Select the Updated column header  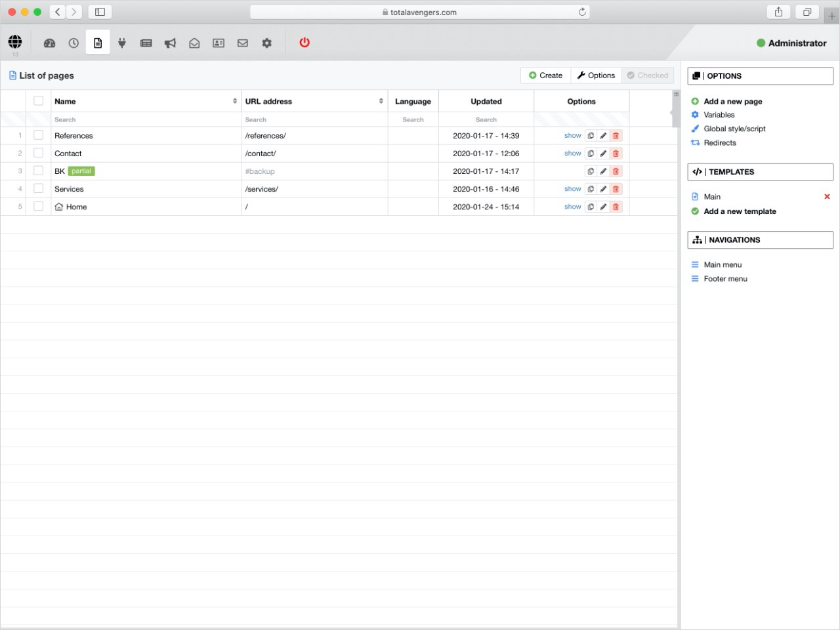coord(486,102)
